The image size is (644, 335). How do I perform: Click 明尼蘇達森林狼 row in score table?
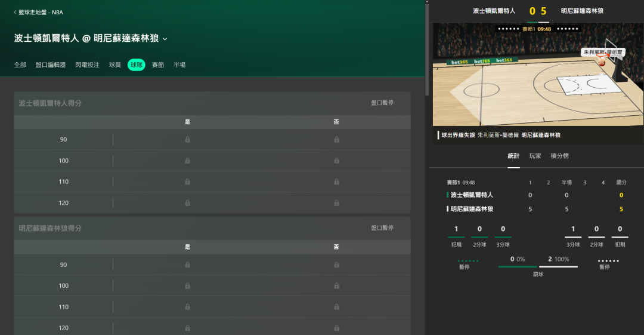[x=537, y=209]
